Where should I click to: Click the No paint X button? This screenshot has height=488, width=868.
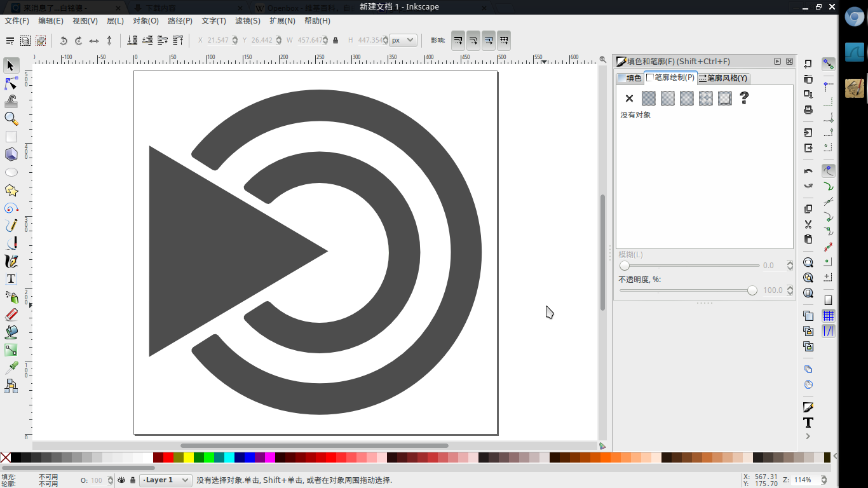pyautogui.click(x=629, y=98)
